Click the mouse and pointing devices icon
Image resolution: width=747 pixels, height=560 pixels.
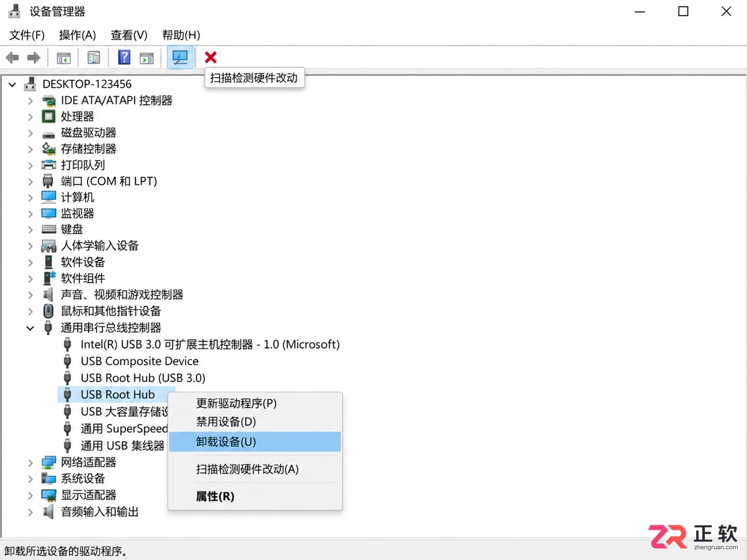(x=48, y=311)
